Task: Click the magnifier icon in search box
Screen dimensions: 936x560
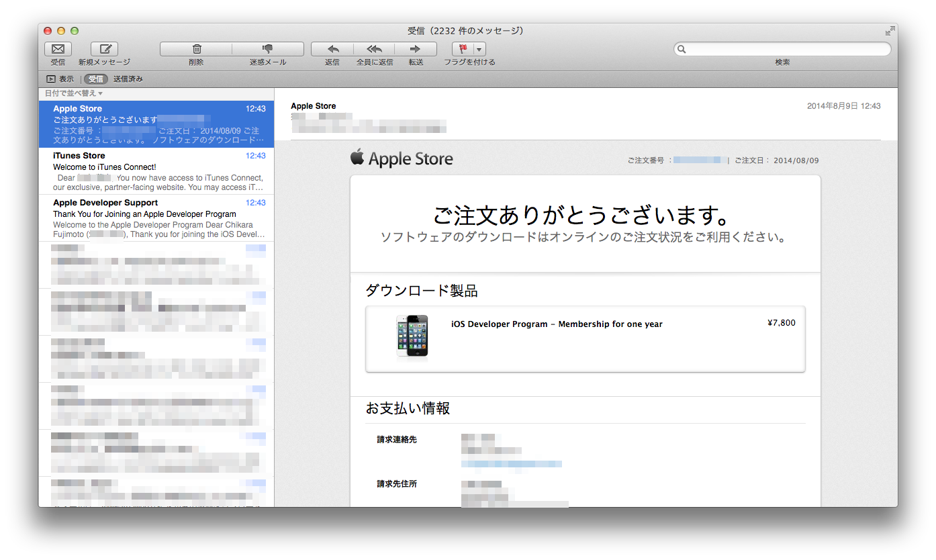Action: coord(682,49)
